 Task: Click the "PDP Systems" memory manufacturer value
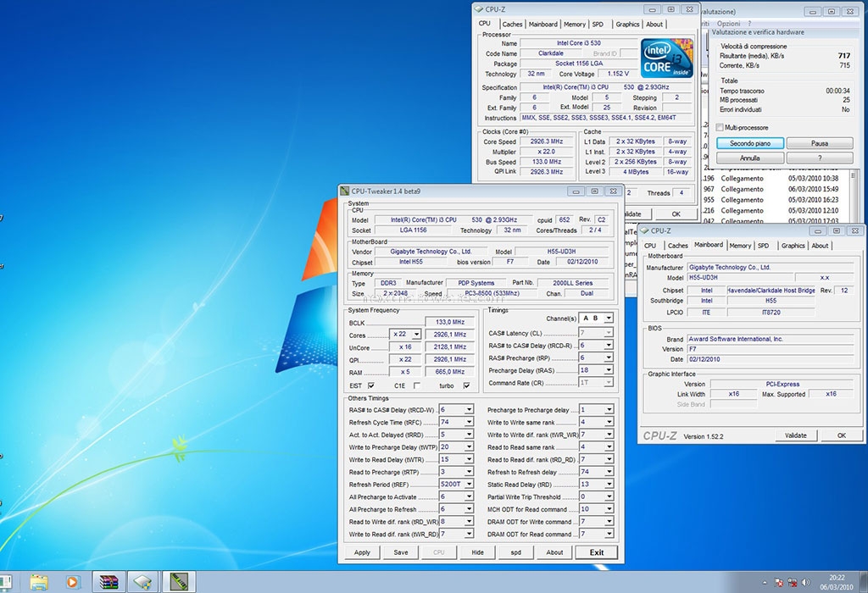tap(476, 283)
